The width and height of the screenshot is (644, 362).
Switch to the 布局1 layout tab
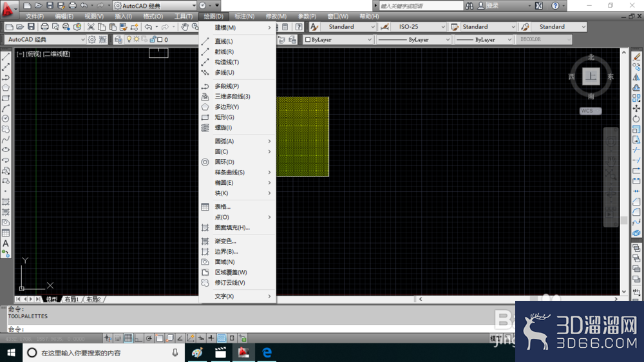coord(71,299)
